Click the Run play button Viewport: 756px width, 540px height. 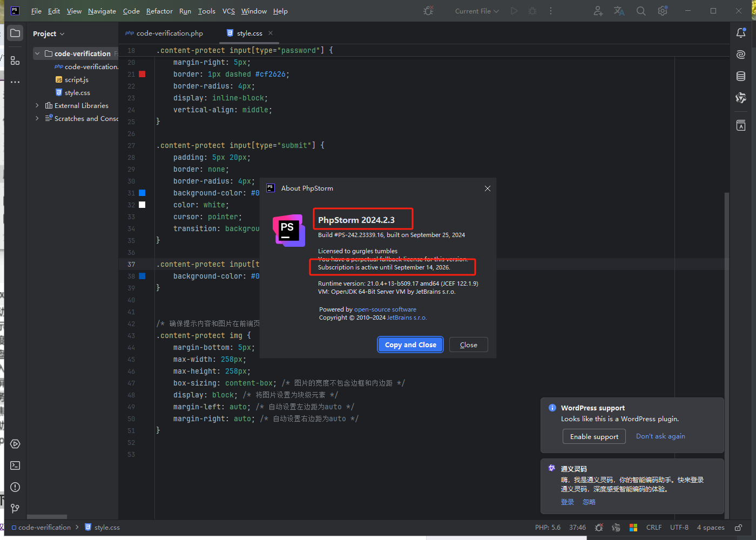514,11
